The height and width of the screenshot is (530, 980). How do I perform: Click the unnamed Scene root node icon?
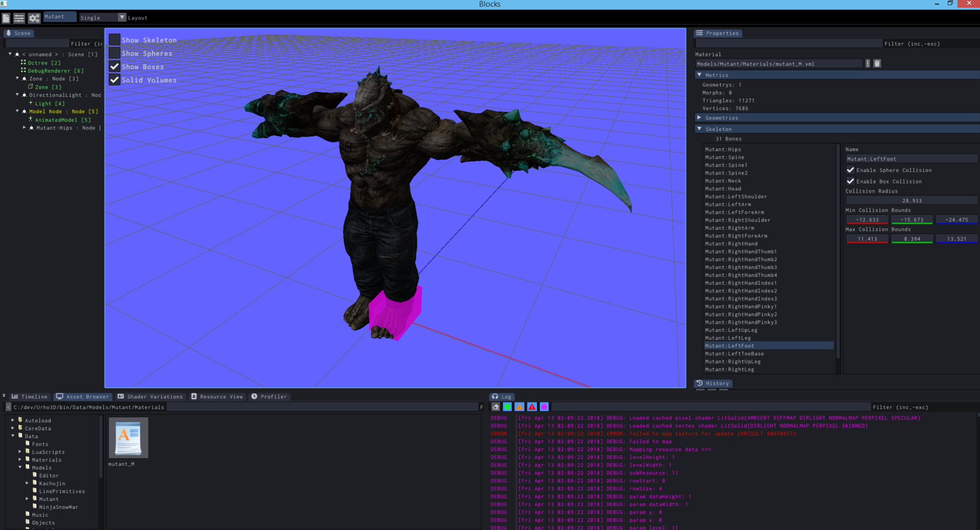[x=17, y=54]
